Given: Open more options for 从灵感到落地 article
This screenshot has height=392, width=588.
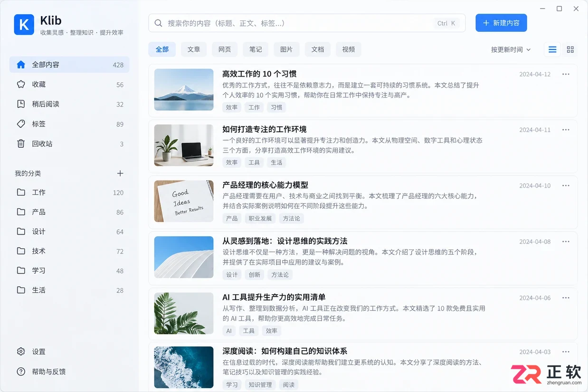Looking at the screenshot, I should point(566,241).
